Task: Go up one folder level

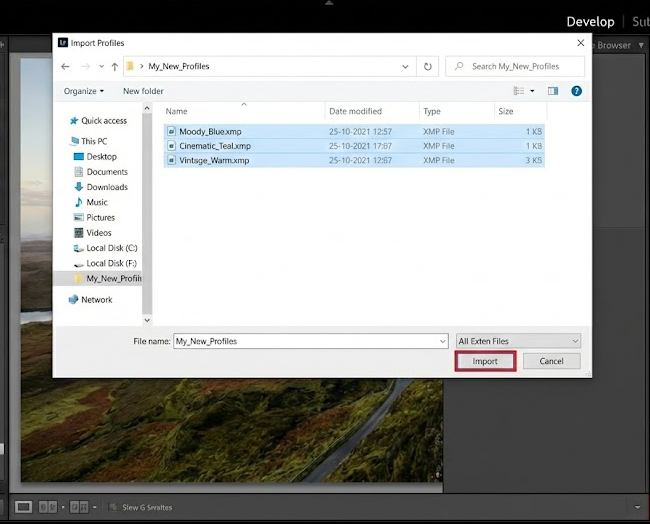Action: coord(115,67)
